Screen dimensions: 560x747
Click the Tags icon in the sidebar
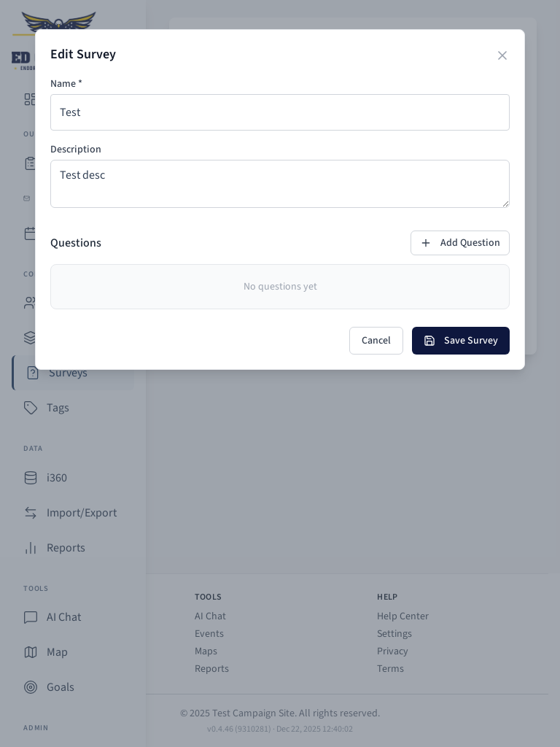[30, 408]
